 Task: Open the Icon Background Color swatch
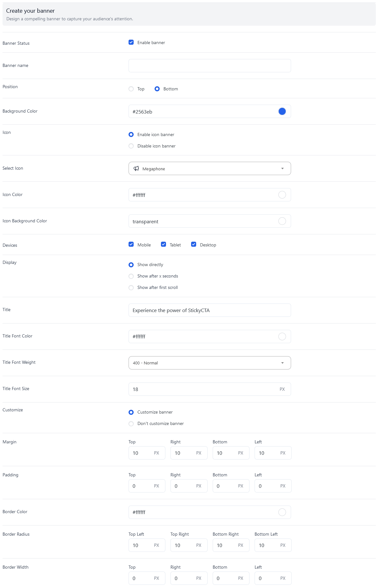tap(282, 221)
